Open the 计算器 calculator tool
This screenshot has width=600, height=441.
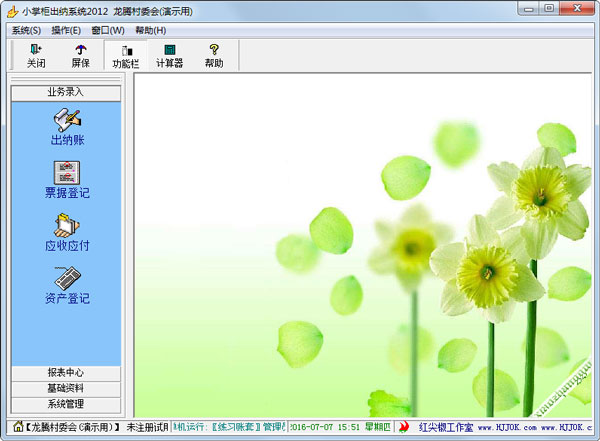click(x=169, y=55)
